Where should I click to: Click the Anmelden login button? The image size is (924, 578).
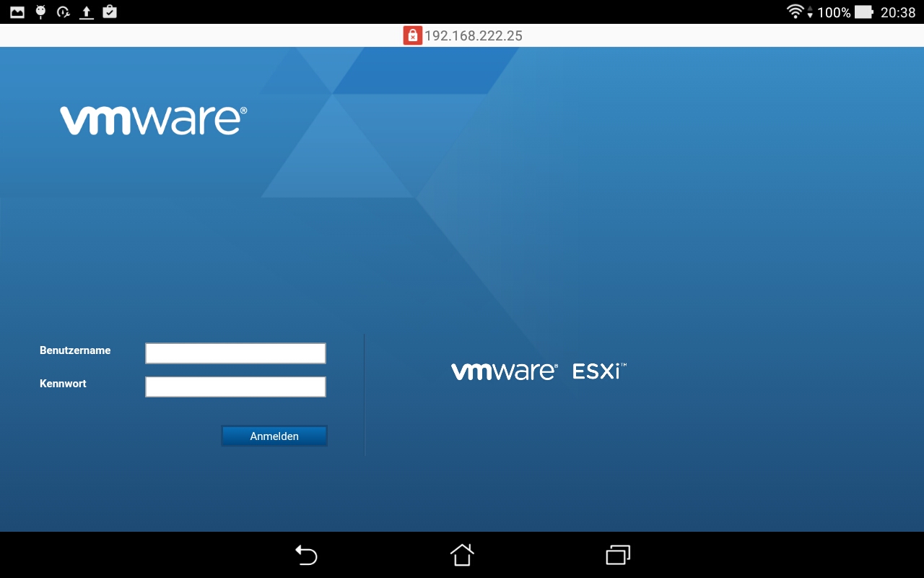click(274, 436)
